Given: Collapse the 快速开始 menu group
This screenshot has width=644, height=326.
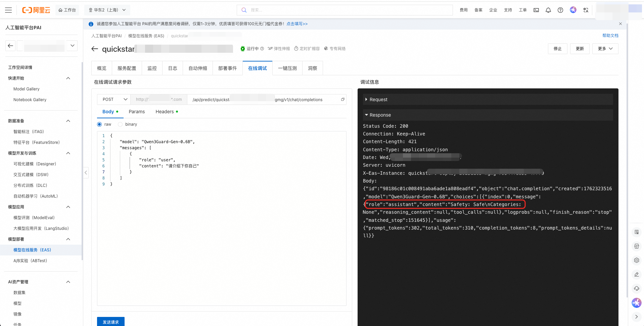Looking at the screenshot, I should 68,78.
